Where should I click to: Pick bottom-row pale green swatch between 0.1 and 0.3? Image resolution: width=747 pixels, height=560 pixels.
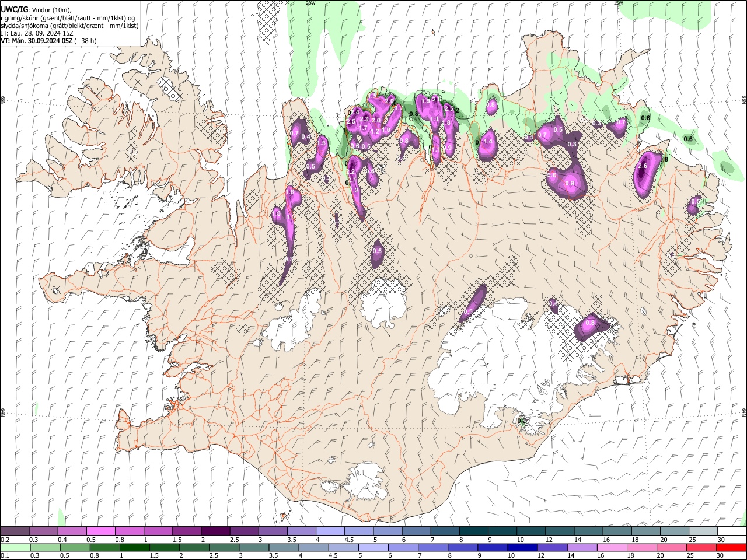tap(15, 548)
